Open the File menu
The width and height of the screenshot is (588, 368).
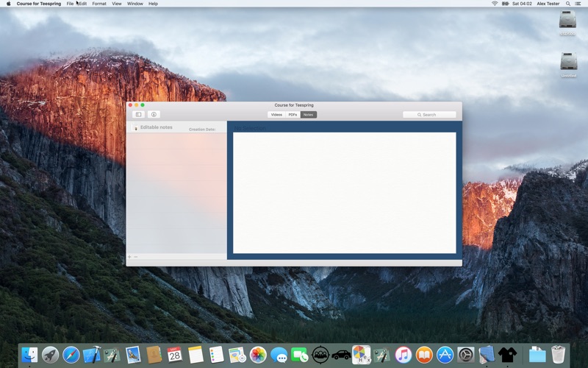(x=70, y=4)
